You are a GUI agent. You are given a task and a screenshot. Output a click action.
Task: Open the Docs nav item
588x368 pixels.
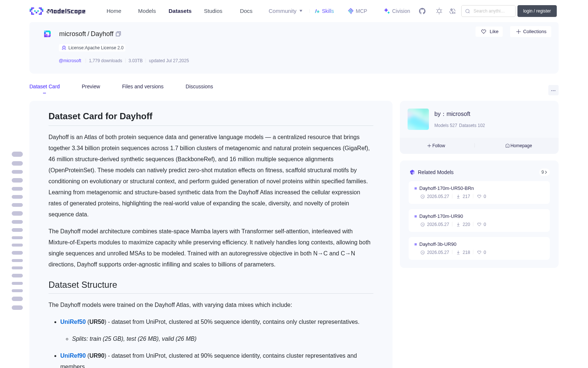click(x=246, y=11)
